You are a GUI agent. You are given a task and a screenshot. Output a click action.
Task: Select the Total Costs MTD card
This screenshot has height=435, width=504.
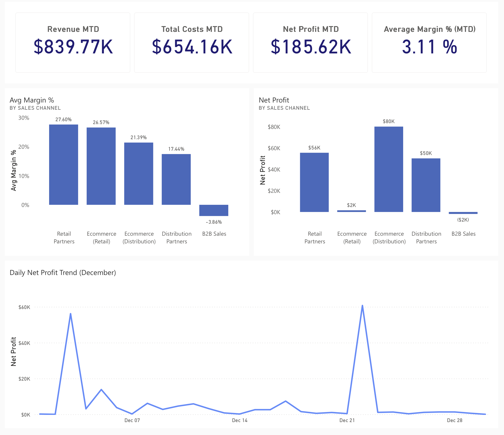[192, 43]
